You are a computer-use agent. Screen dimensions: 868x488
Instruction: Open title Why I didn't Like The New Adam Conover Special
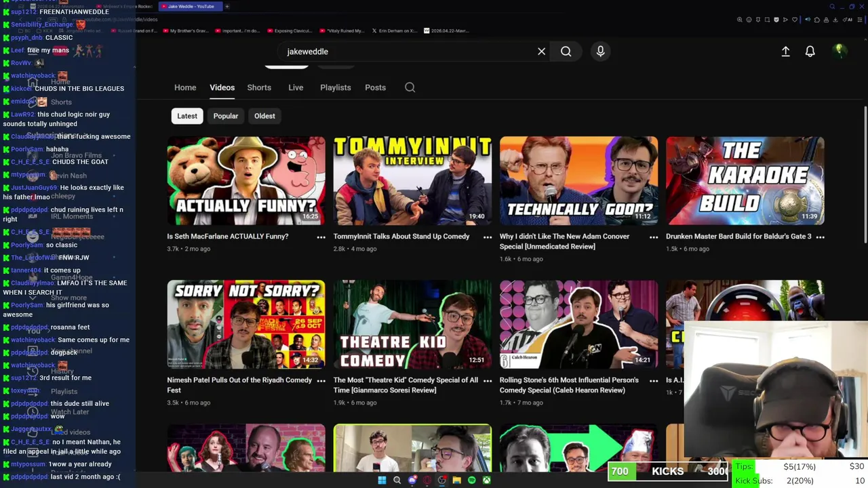(x=564, y=241)
